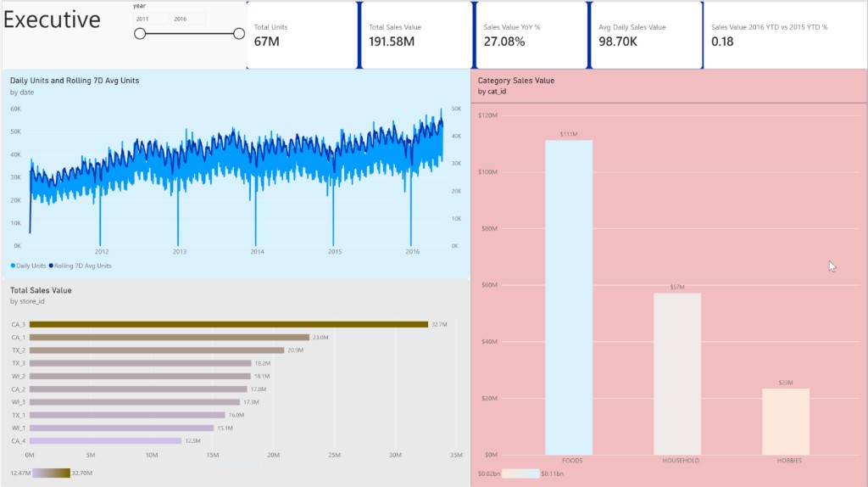Click the FOODS category column

point(569,298)
